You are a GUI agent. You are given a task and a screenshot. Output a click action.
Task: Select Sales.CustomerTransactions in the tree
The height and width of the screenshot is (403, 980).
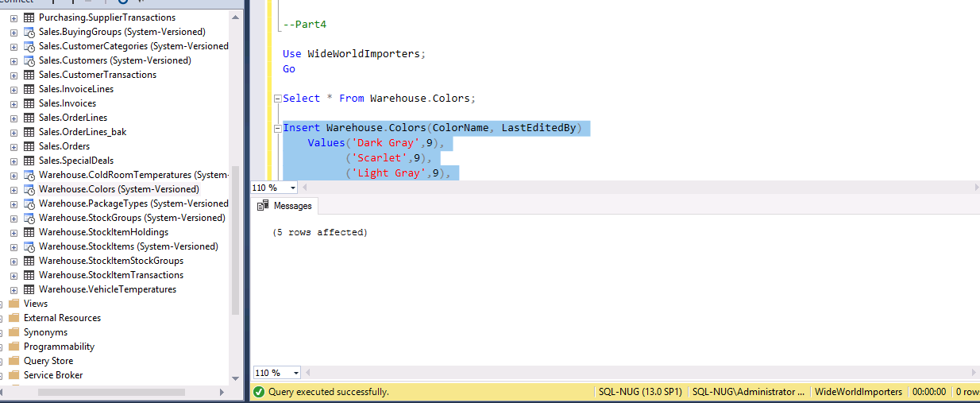click(x=98, y=75)
